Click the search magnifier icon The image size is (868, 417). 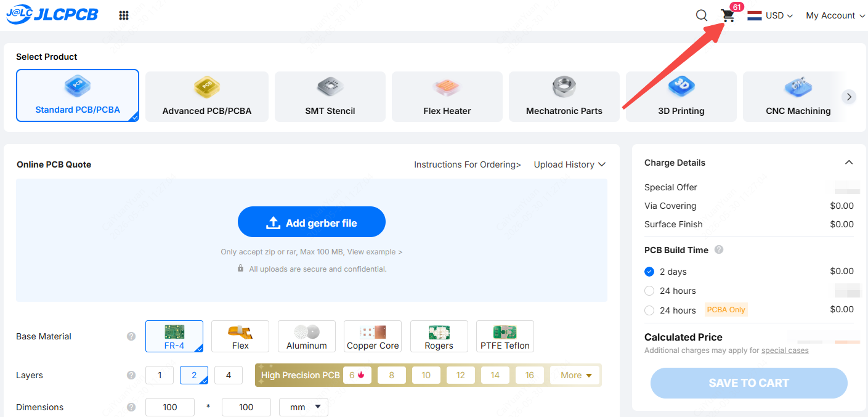[x=702, y=15]
